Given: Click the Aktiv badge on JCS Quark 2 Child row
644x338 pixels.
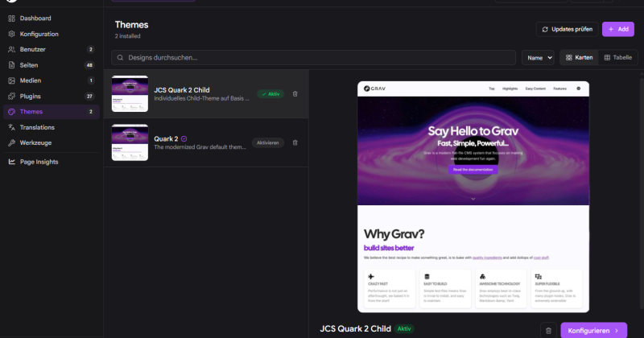Looking at the screenshot, I should [270, 94].
